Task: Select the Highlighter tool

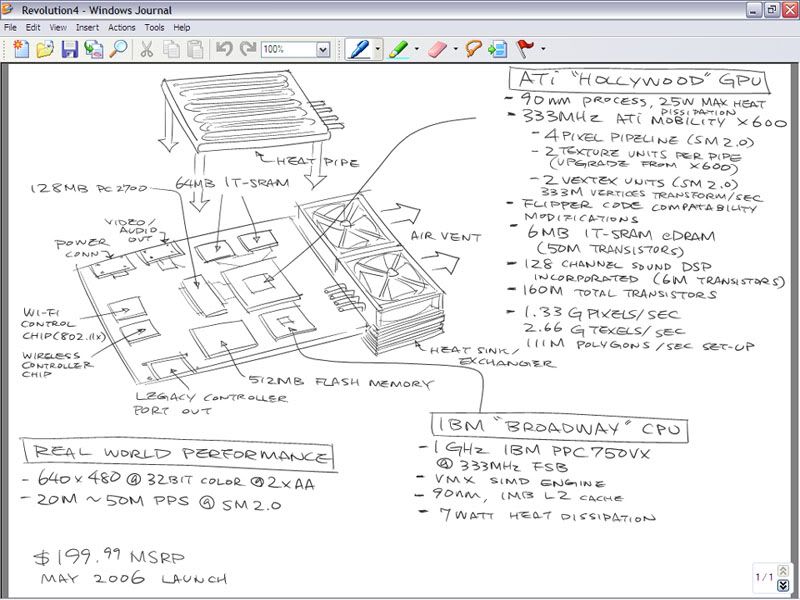Action: coord(398,49)
